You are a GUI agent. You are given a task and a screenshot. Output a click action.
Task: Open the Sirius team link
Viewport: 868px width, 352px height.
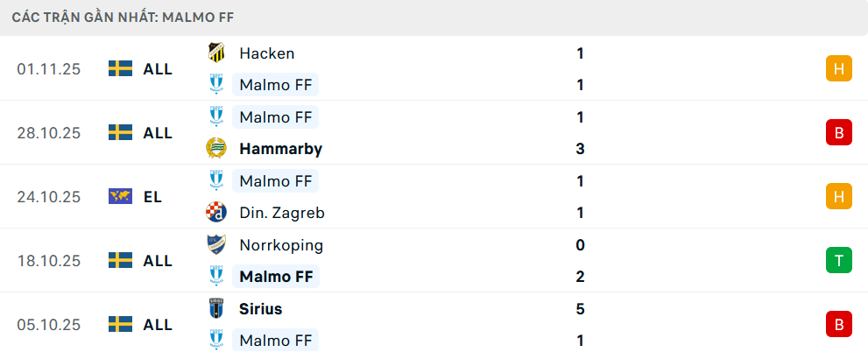(260, 309)
